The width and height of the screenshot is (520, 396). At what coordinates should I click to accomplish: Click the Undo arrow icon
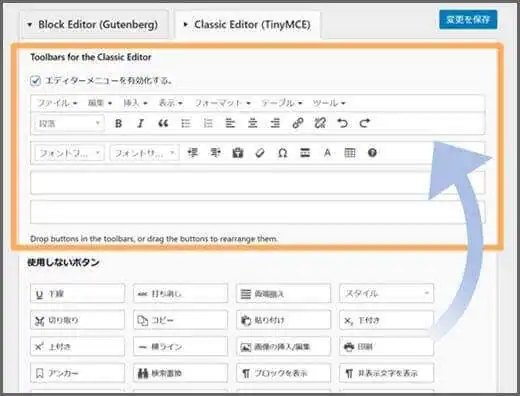342,123
